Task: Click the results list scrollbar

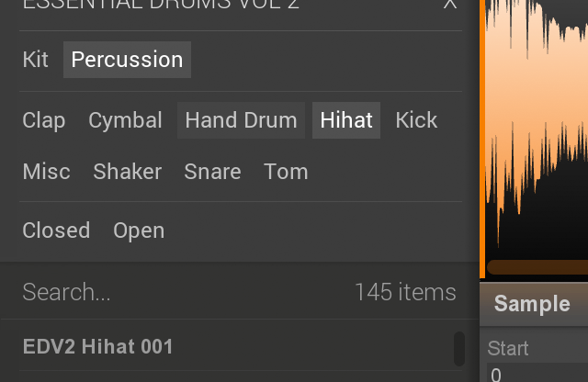Action: click(459, 349)
